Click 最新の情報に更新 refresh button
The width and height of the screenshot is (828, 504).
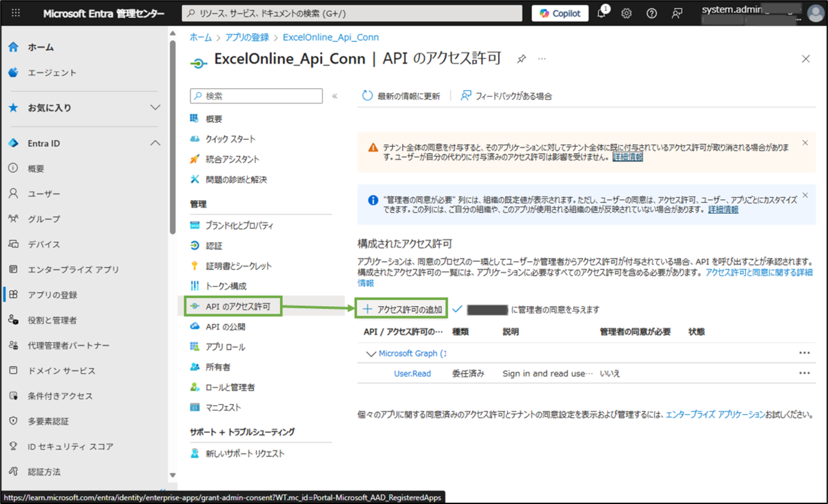pyautogui.click(x=401, y=96)
